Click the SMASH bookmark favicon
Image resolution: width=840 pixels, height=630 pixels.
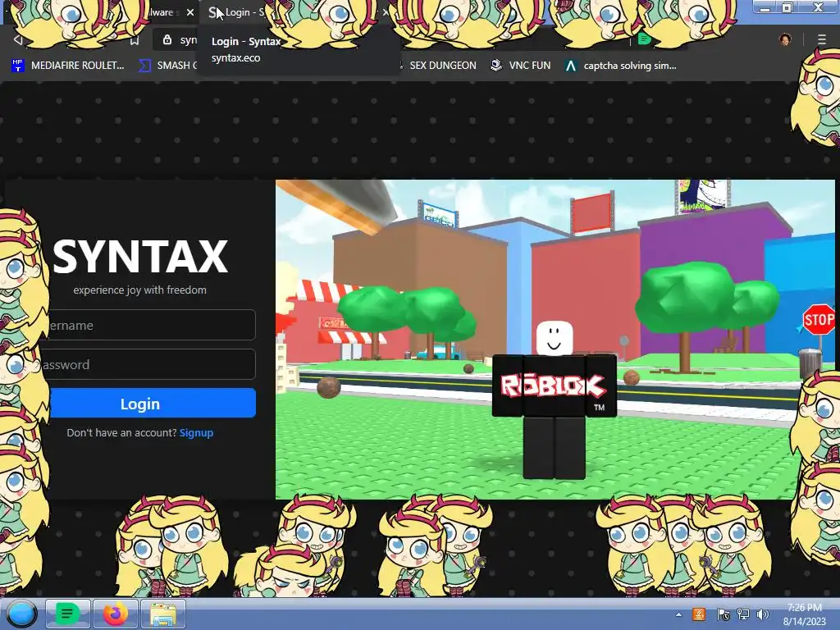(144, 66)
